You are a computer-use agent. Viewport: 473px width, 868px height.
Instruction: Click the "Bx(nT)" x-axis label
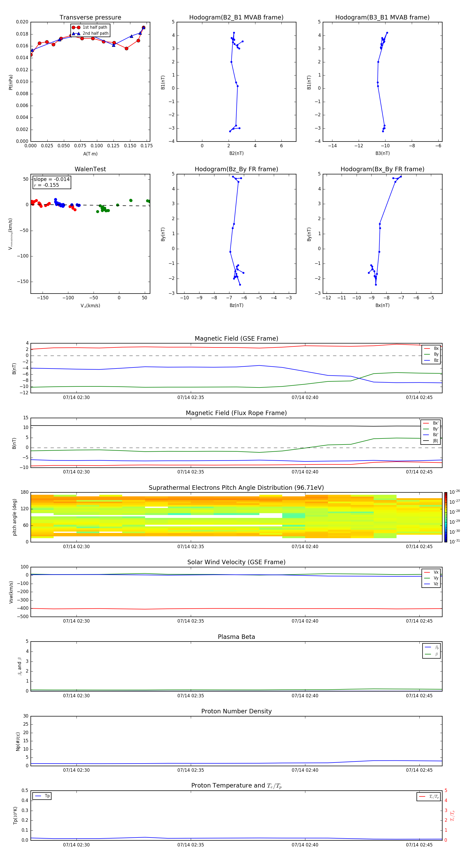[x=382, y=305]
